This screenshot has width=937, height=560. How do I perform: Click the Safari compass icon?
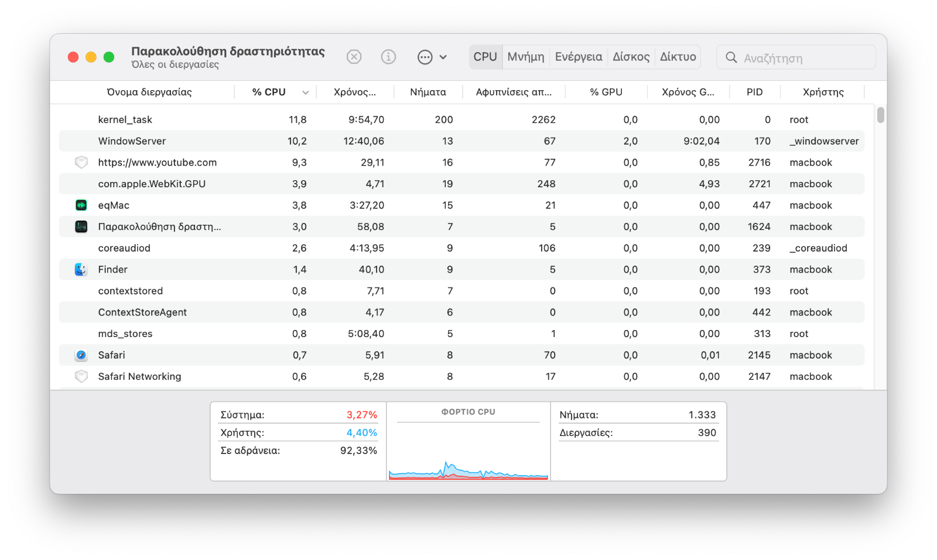[81, 355]
